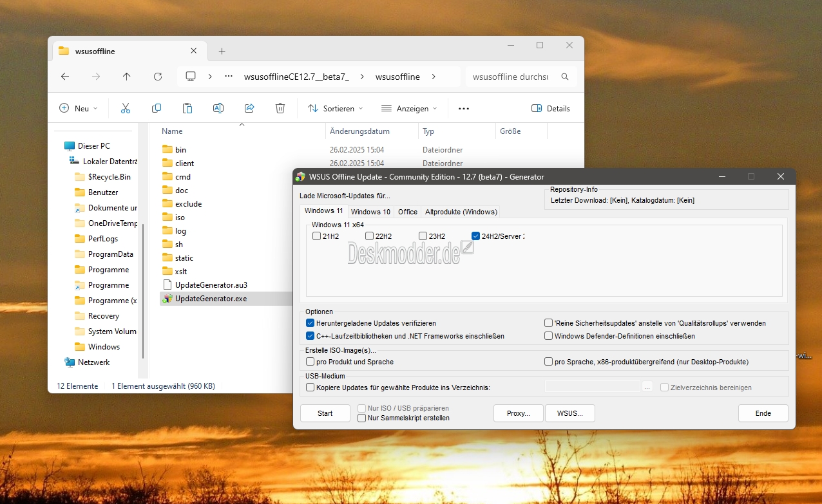Uncheck Heruntergeladene Updates verifizieren

click(x=311, y=323)
